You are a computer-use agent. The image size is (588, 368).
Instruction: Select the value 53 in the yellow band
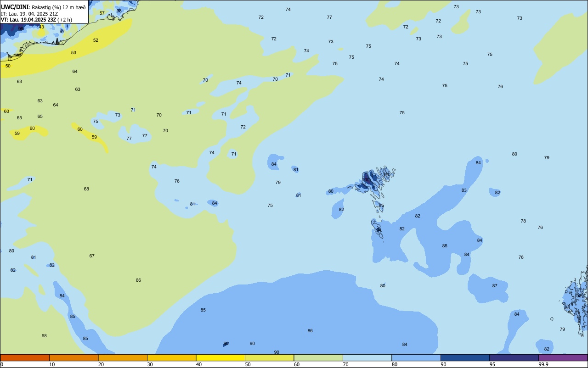pos(73,52)
